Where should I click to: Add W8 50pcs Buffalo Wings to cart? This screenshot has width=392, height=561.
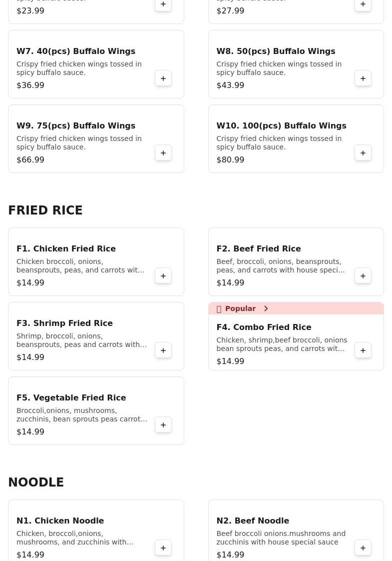(x=363, y=78)
